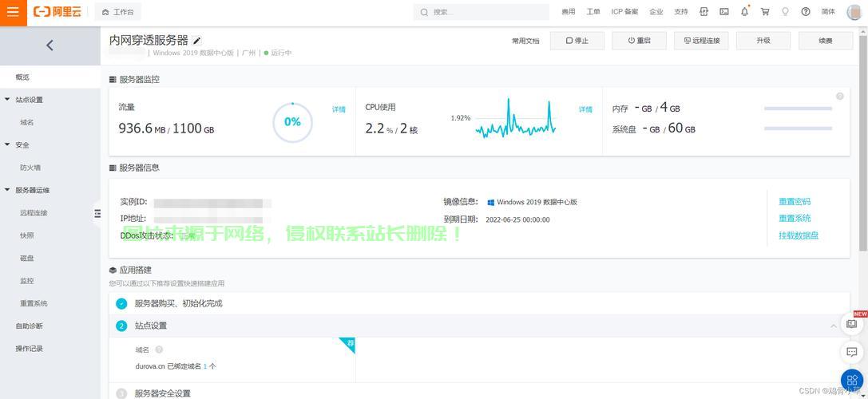Click the 0% traffic usage ring

[x=292, y=122]
